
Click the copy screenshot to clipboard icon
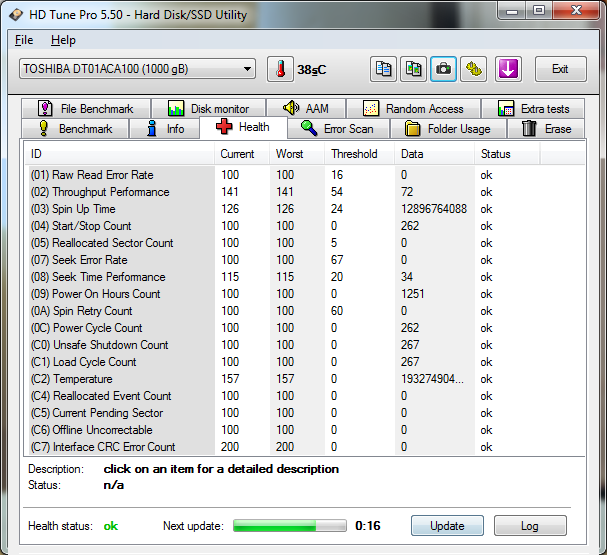413,69
